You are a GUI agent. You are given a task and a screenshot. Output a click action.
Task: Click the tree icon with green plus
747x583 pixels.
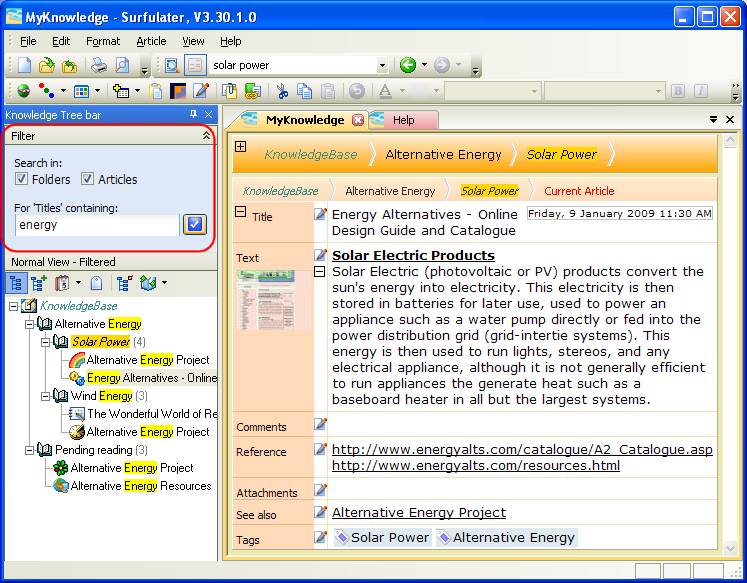[39, 283]
